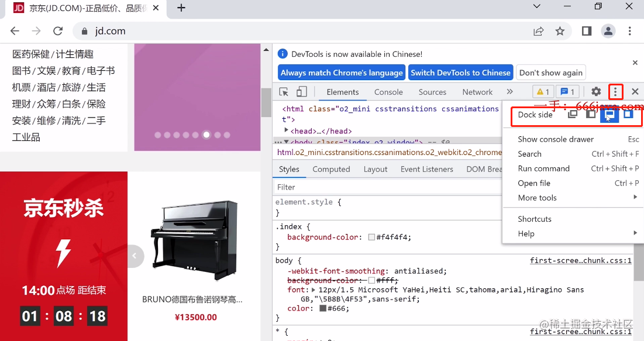
Task: Click the info icon in the language banner
Action: (x=283, y=54)
